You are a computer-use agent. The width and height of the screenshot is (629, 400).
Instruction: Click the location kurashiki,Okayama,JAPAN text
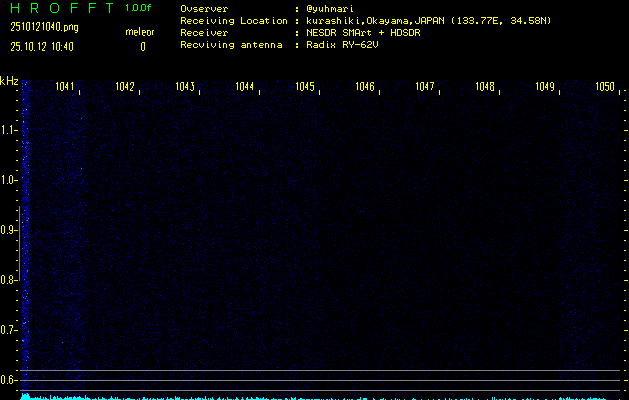click(376, 21)
